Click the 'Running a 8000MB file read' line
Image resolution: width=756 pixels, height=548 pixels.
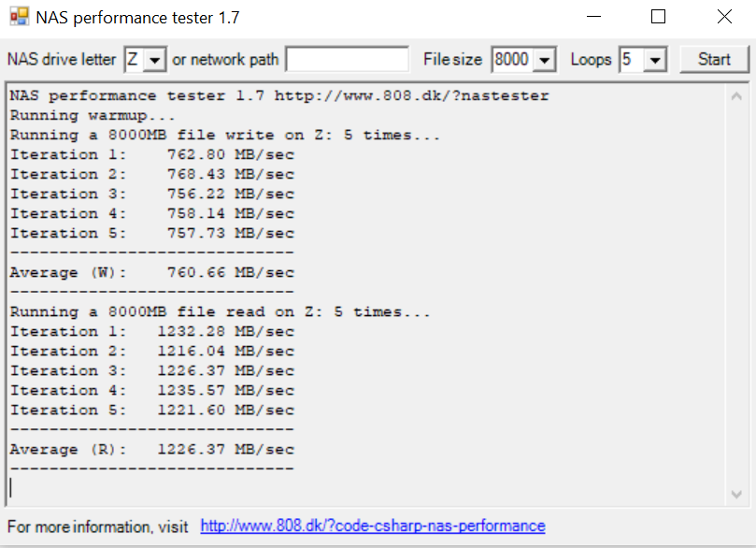[220, 312]
